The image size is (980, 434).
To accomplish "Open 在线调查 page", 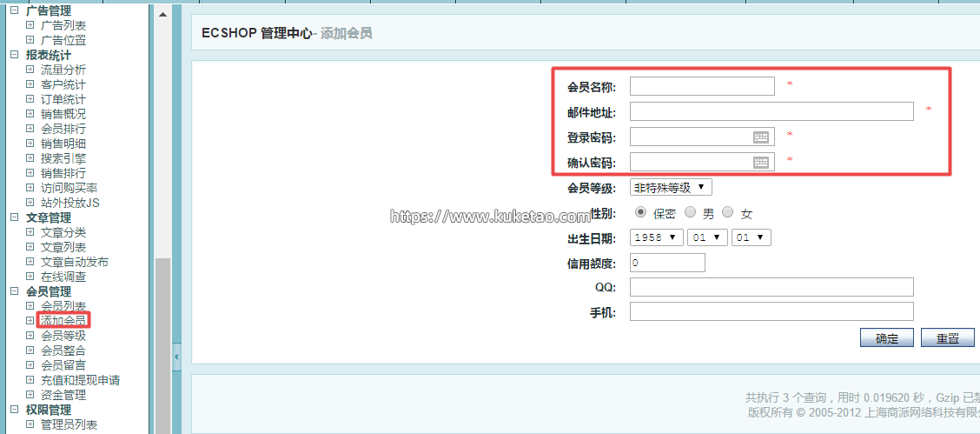I will click(63, 277).
